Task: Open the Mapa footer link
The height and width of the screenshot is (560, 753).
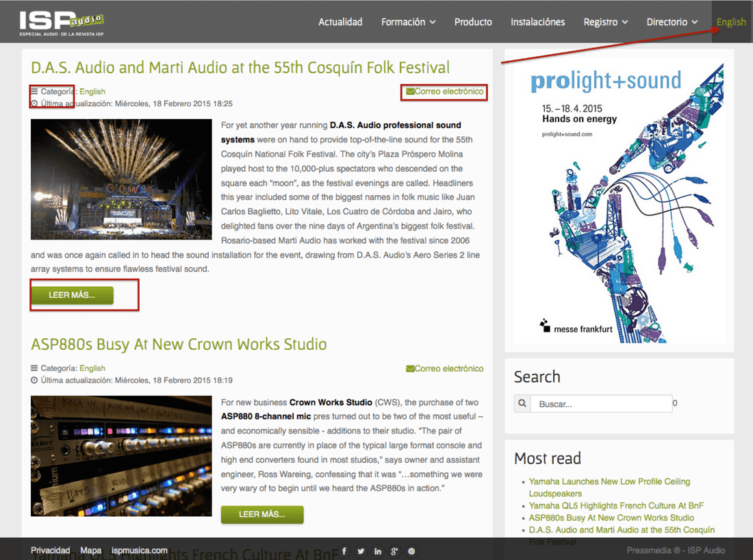Action: [x=91, y=550]
